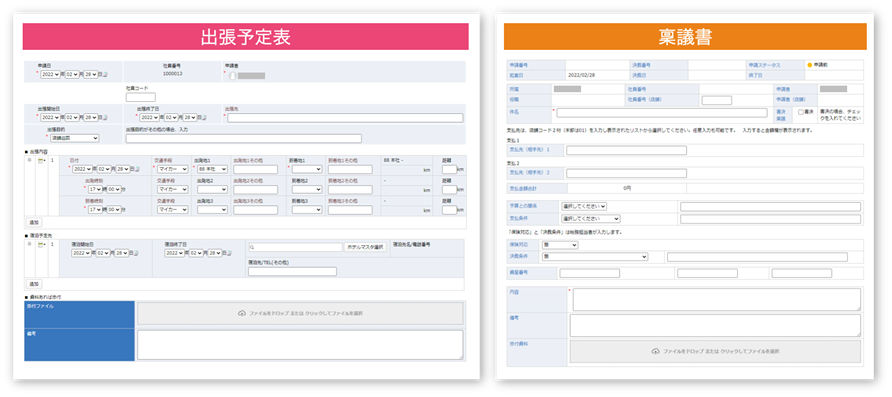This screenshot has height=397, width=892.
Task: Click the applicant user avatar icon
Action: 232,75
